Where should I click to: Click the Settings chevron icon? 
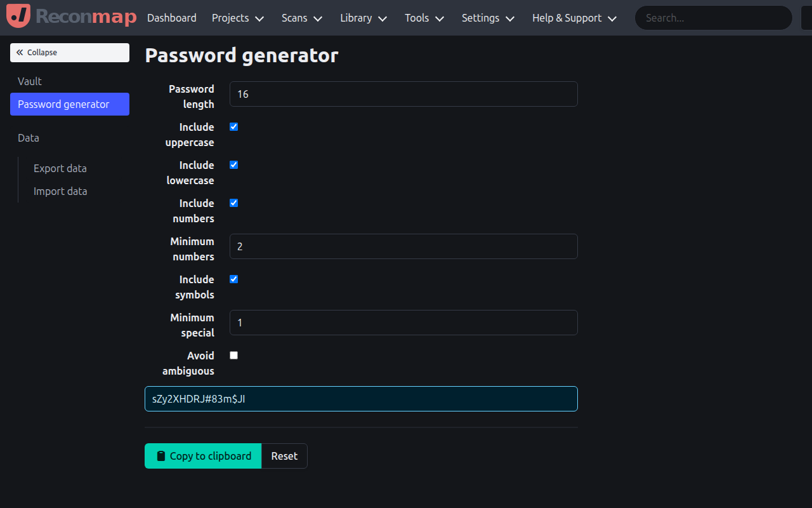coord(510,18)
